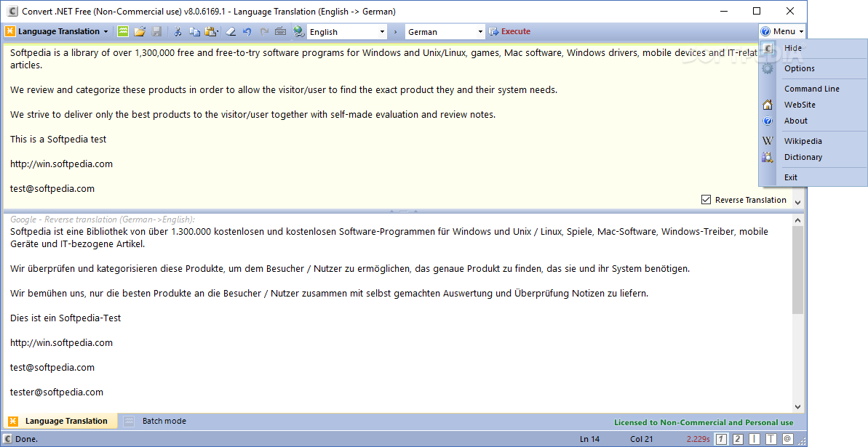Click the vertical bar icon in status bar
Viewport: 868px width, 447px height.
click(x=754, y=439)
